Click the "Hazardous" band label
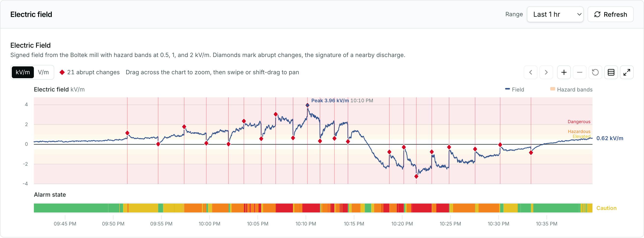This screenshot has height=238, width=644. (x=579, y=132)
